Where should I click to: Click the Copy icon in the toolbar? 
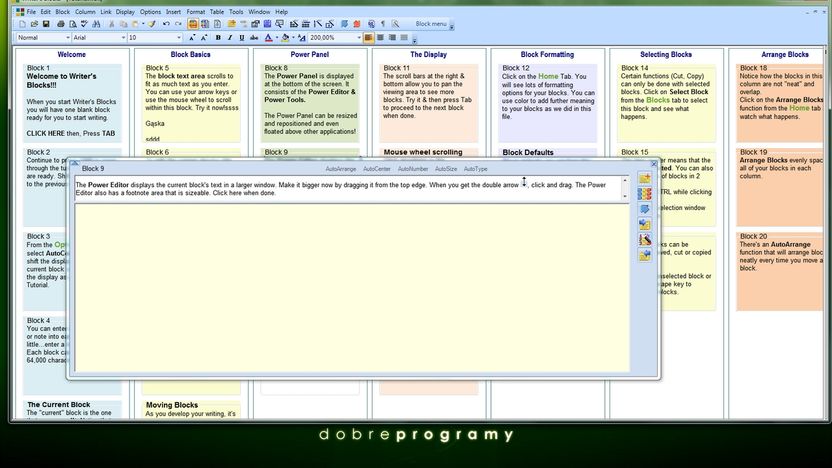[x=123, y=24]
